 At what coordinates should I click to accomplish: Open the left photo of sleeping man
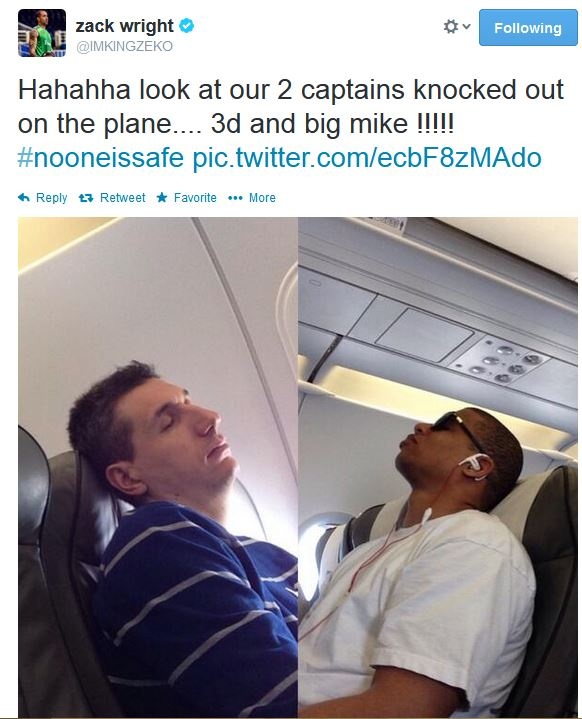click(x=158, y=467)
